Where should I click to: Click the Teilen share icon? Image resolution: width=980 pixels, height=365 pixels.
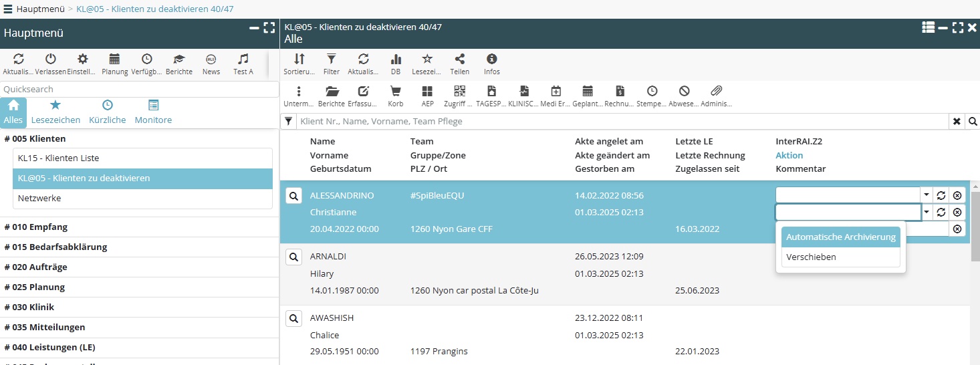tap(459, 60)
